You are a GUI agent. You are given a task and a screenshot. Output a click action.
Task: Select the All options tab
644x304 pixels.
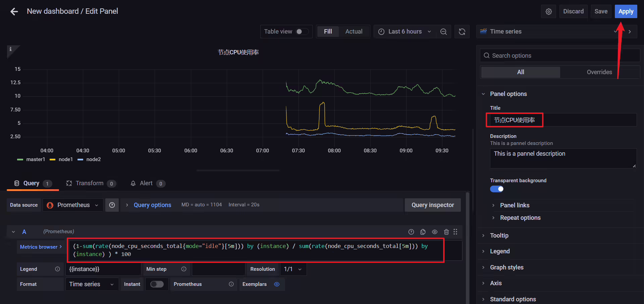click(x=521, y=72)
